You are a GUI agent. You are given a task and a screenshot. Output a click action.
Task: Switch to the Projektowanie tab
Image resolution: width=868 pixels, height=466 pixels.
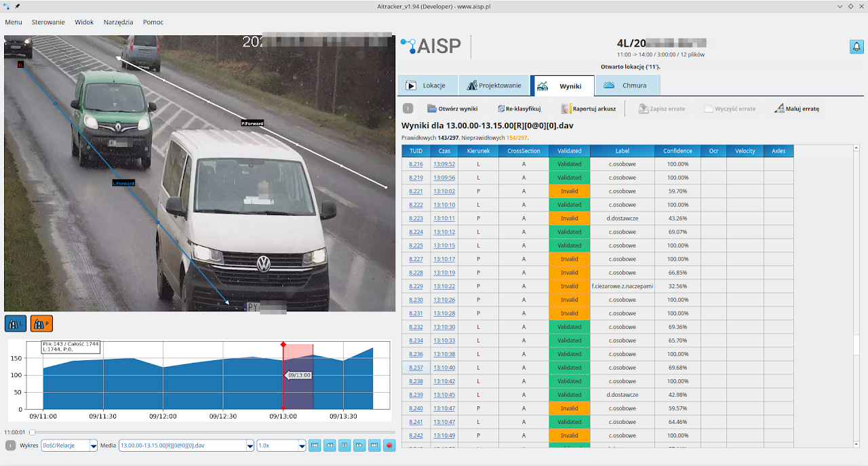coord(493,85)
